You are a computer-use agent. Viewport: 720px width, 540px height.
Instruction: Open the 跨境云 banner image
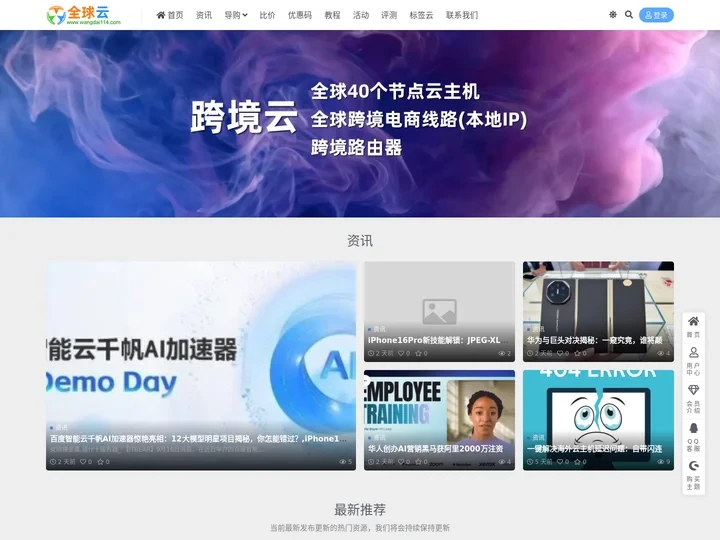coord(360,124)
